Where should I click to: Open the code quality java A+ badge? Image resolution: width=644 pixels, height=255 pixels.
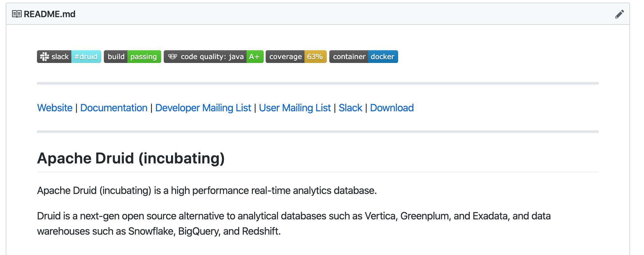214,57
